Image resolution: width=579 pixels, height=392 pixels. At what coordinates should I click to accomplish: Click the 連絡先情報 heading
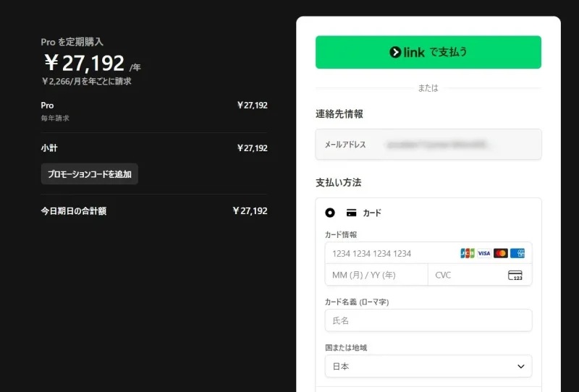click(x=339, y=114)
